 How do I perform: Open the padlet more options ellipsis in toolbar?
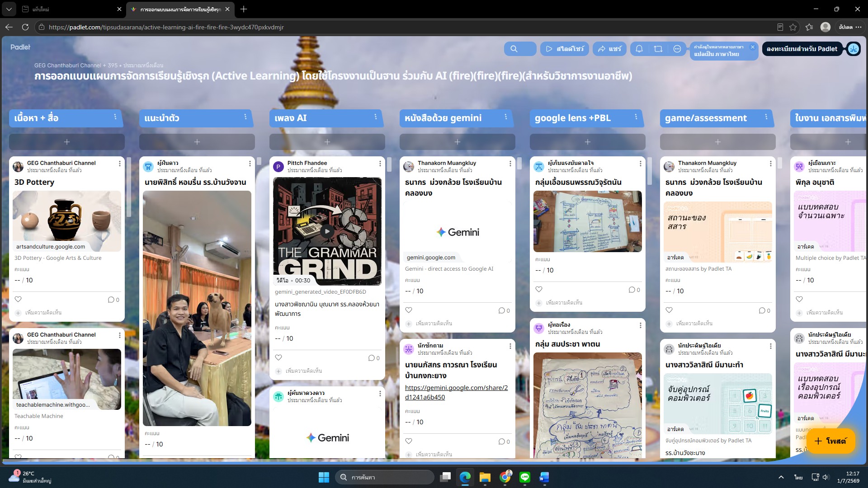pos(677,49)
